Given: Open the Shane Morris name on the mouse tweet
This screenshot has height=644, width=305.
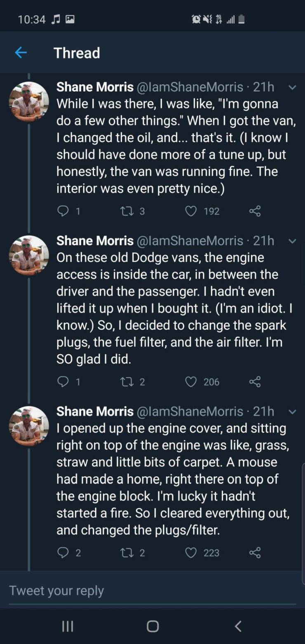Looking at the screenshot, I should pyautogui.click(x=95, y=411).
